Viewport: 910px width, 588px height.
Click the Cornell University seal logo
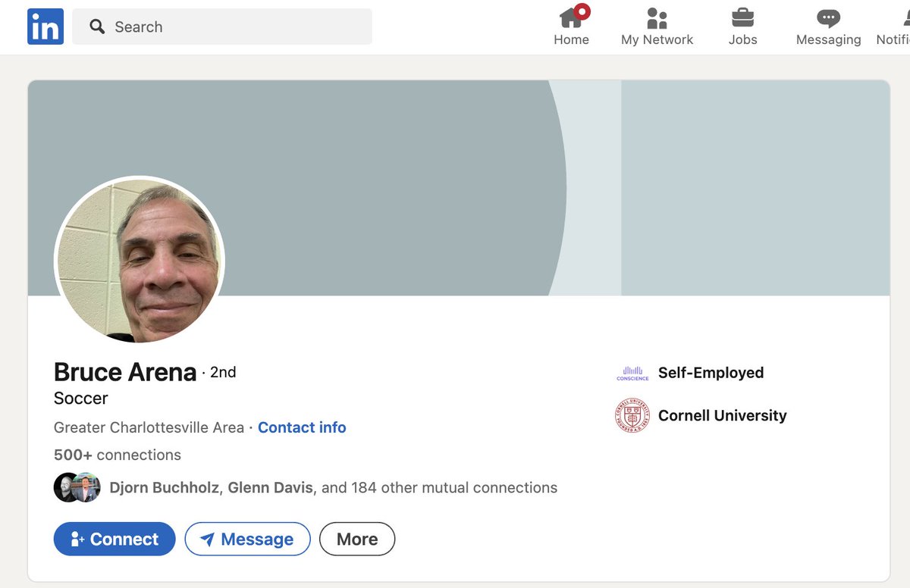(632, 415)
